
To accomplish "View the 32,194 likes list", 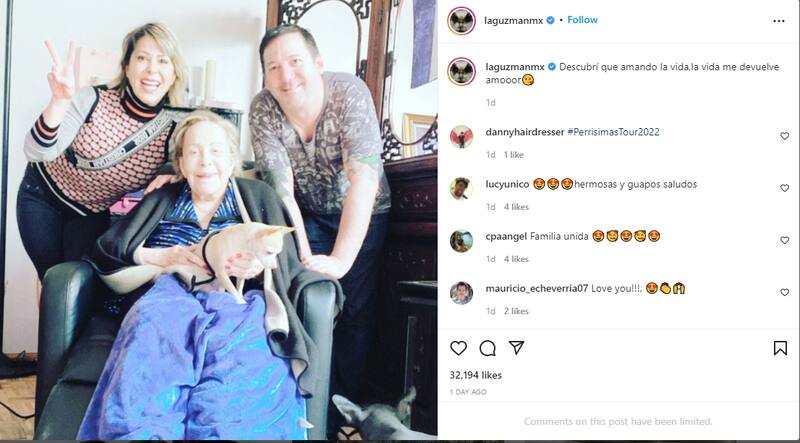I will (476, 375).
